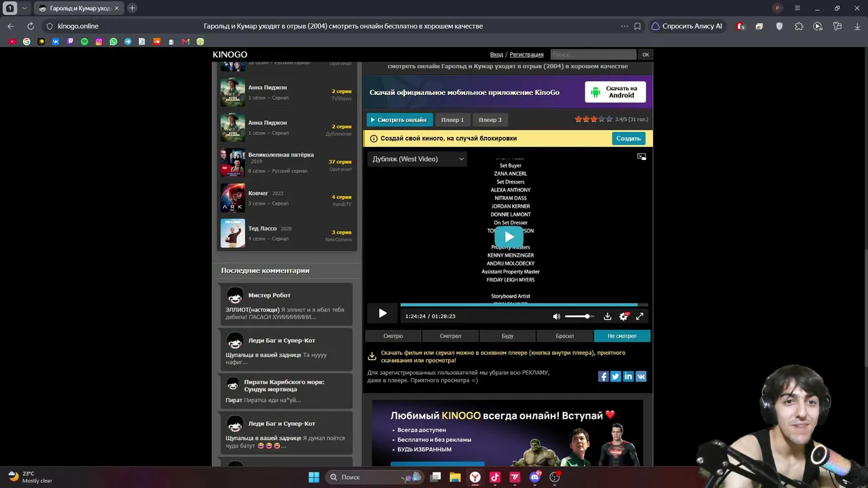Open YouTube bookmark in bookmarks bar
Image resolution: width=868 pixels, height=488 pixels.
click(12, 42)
